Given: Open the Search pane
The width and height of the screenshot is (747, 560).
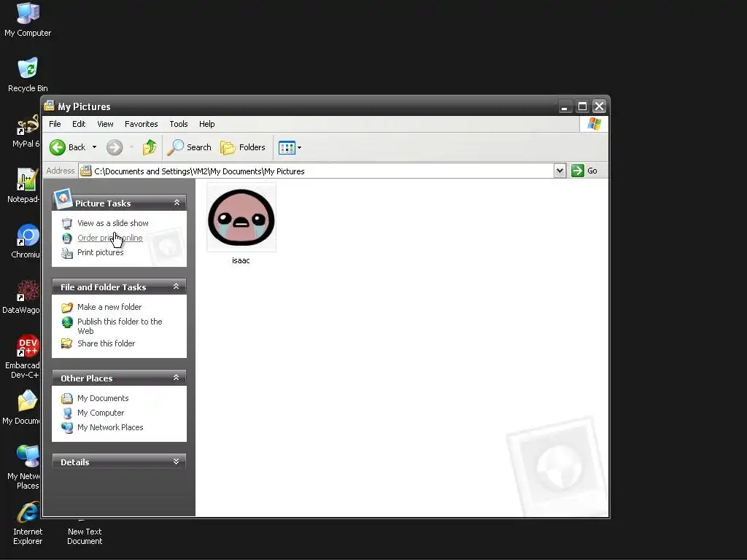Looking at the screenshot, I should point(189,147).
